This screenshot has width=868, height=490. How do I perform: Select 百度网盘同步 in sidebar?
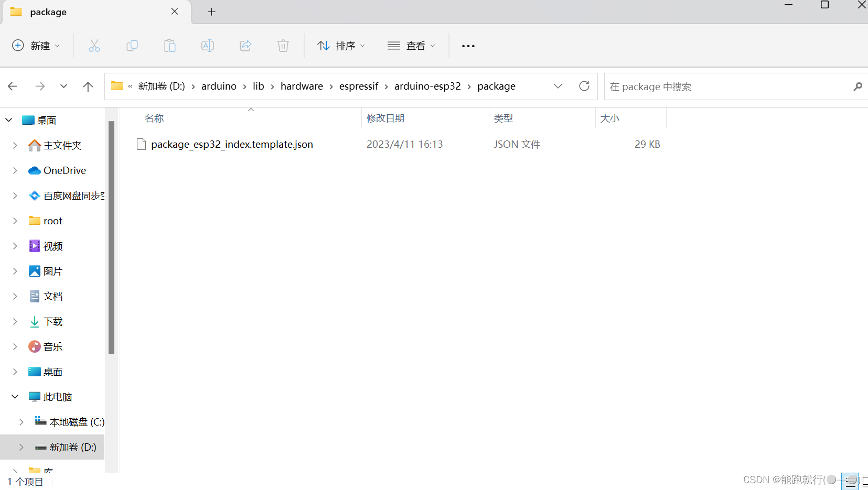[74, 195]
